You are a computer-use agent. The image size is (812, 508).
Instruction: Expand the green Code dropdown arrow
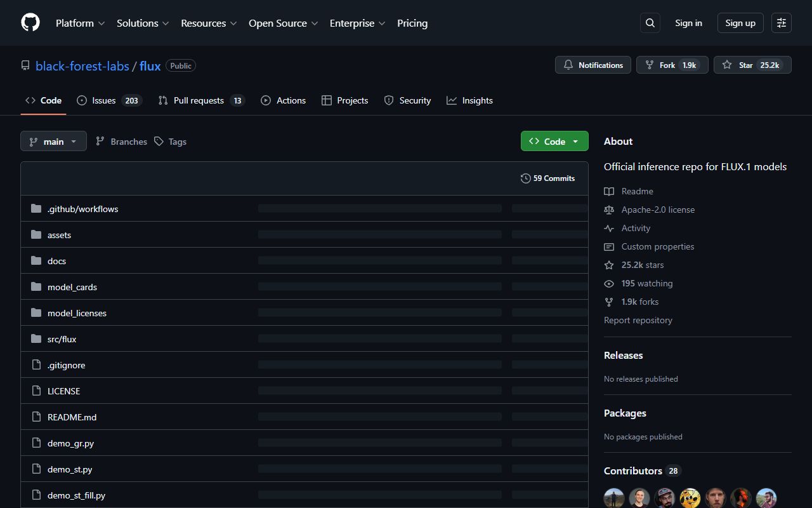[575, 141]
